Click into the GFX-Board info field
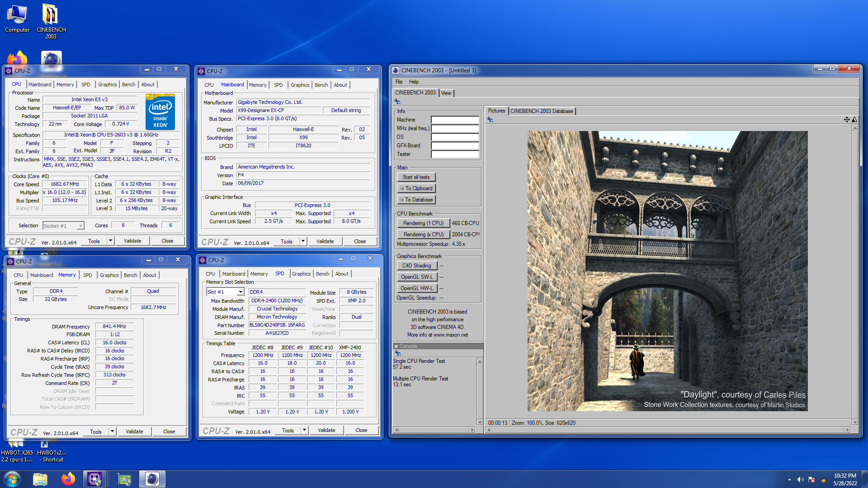Image resolution: width=868 pixels, height=488 pixels. point(455,145)
